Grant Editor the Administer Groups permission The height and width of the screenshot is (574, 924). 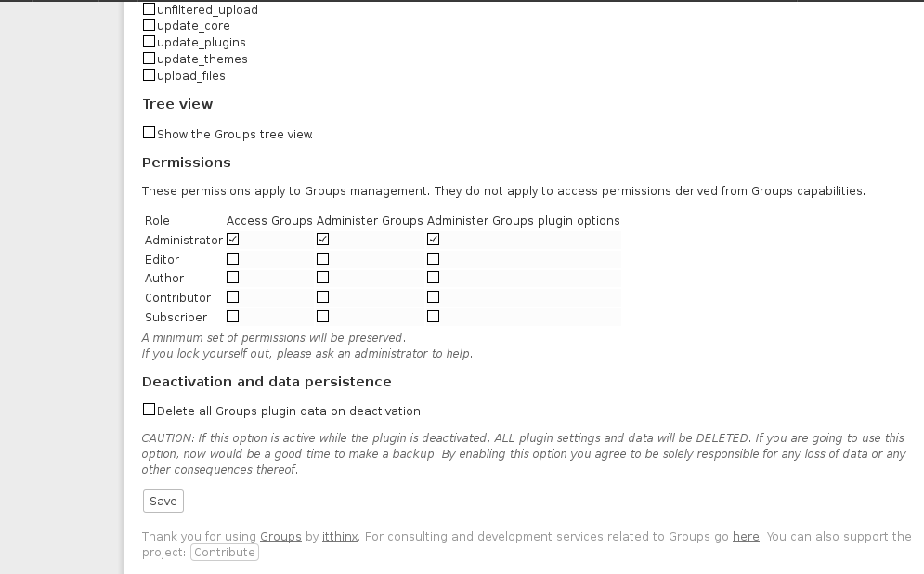322,259
